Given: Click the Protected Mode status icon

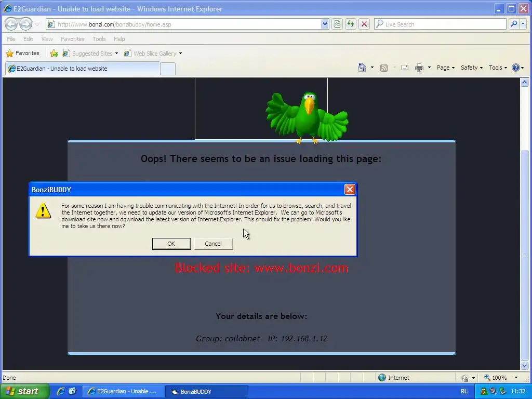Looking at the screenshot, I should click(465, 378).
